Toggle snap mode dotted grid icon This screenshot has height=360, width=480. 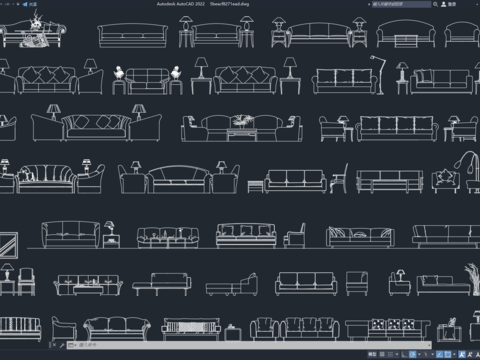tap(390, 354)
